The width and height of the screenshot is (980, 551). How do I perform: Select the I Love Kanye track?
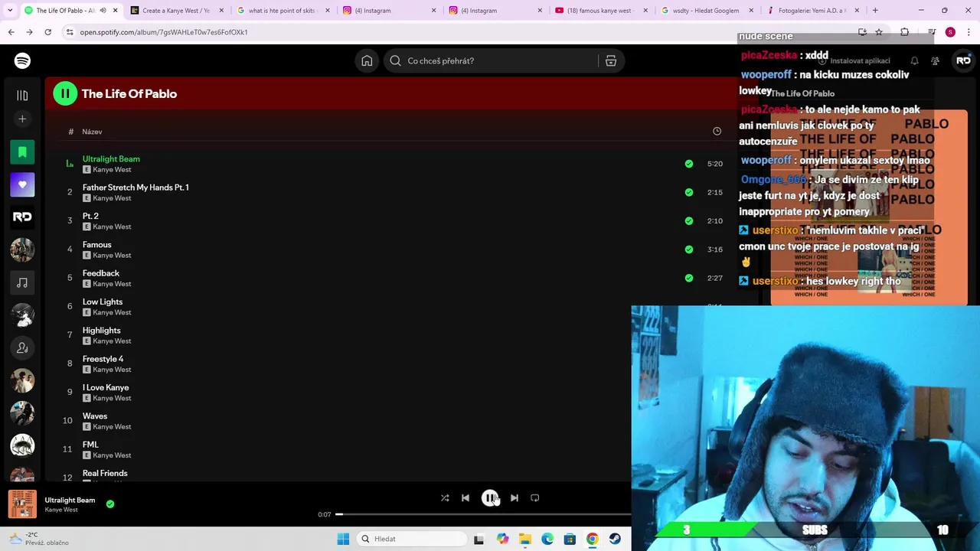click(106, 387)
